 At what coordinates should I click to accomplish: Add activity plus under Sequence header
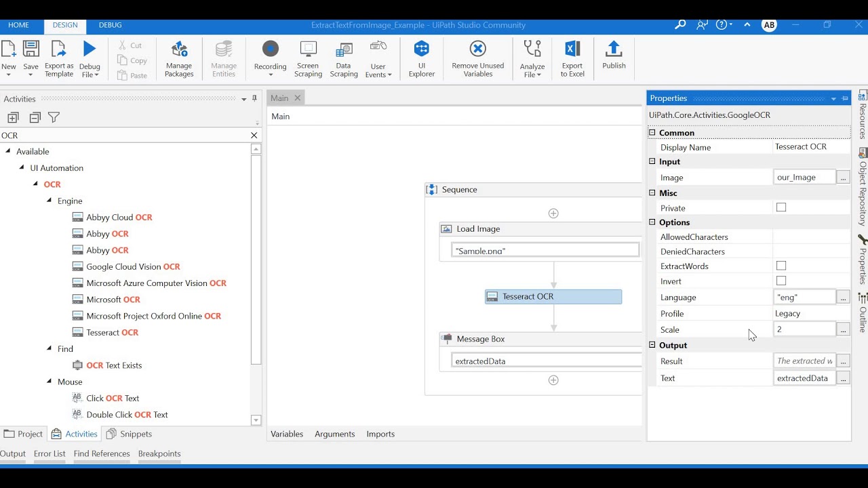click(x=553, y=213)
